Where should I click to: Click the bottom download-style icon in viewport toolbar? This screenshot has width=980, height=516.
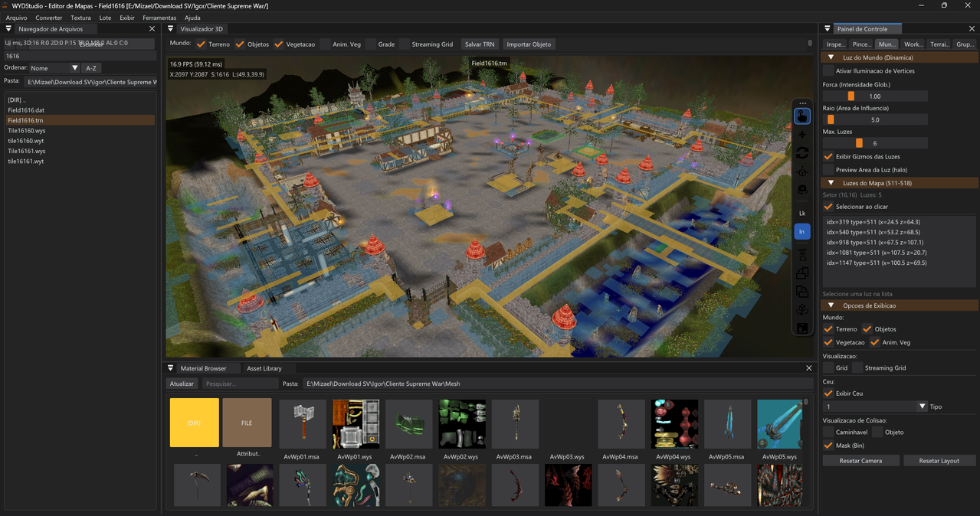coord(801,328)
